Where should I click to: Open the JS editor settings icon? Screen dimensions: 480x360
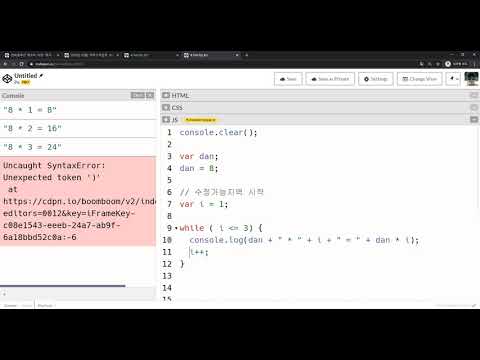(166, 119)
